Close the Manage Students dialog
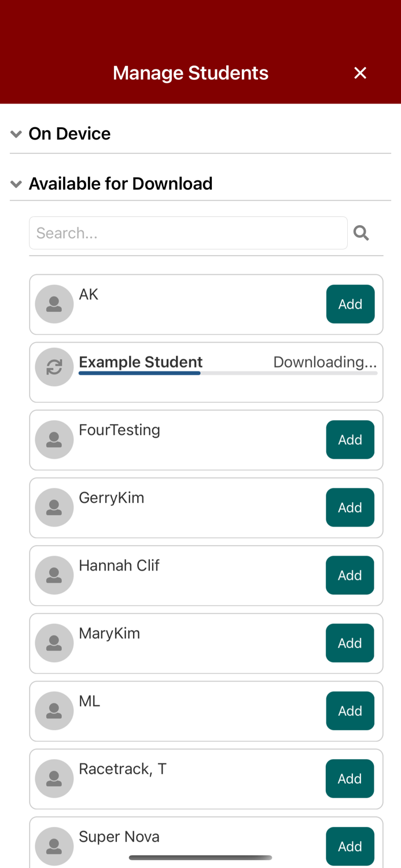The image size is (401, 868). [x=360, y=73]
